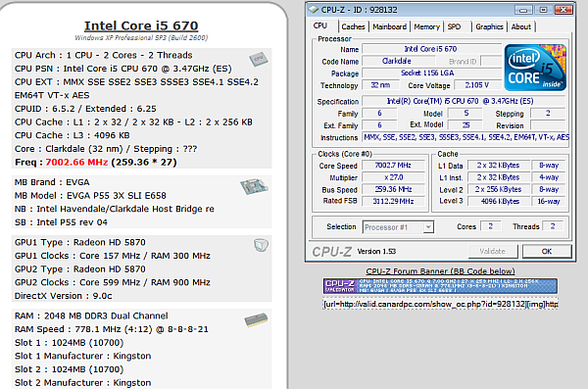Click the RAM stick icon beside RAM row
Image resolution: width=588 pixels, height=389 pixels.
click(x=256, y=320)
